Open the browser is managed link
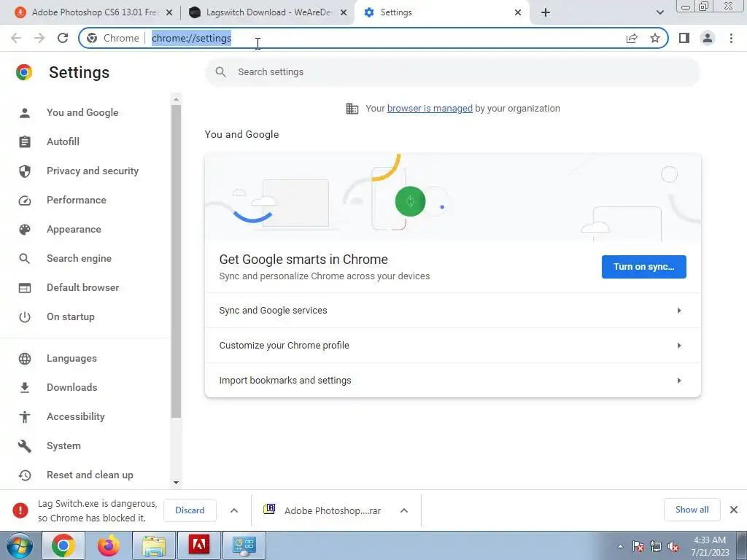 (430, 108)
